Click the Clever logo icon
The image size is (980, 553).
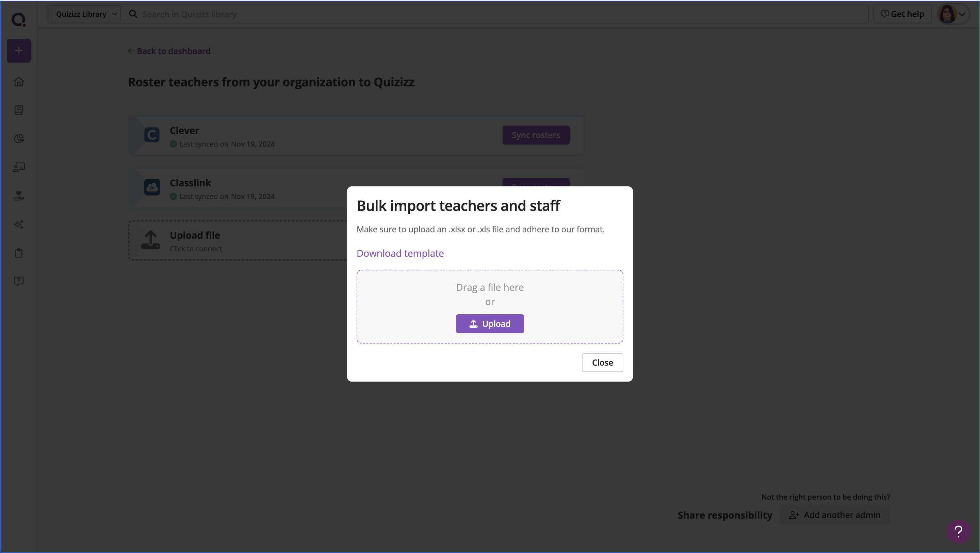pyautogui.click(x=152, y=135)
